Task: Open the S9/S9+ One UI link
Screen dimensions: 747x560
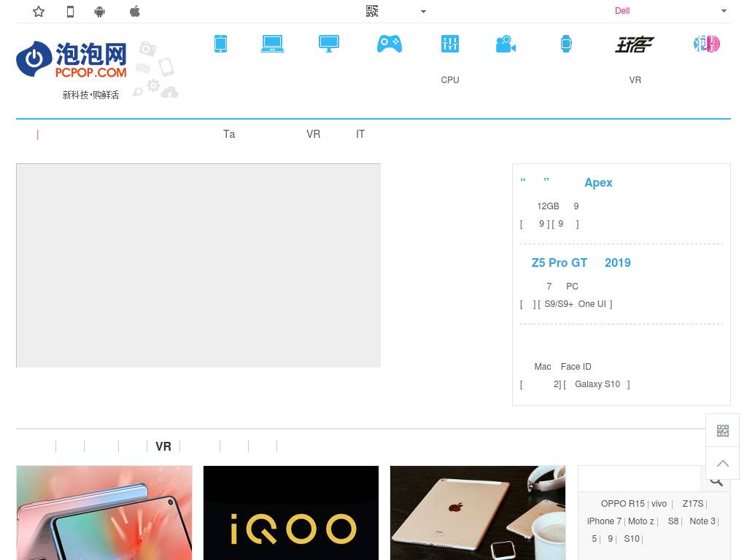Action: coord(575,304)
